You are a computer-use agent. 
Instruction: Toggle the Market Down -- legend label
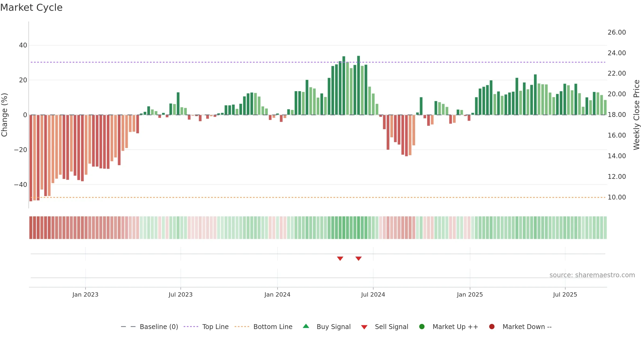coord(527,327)
